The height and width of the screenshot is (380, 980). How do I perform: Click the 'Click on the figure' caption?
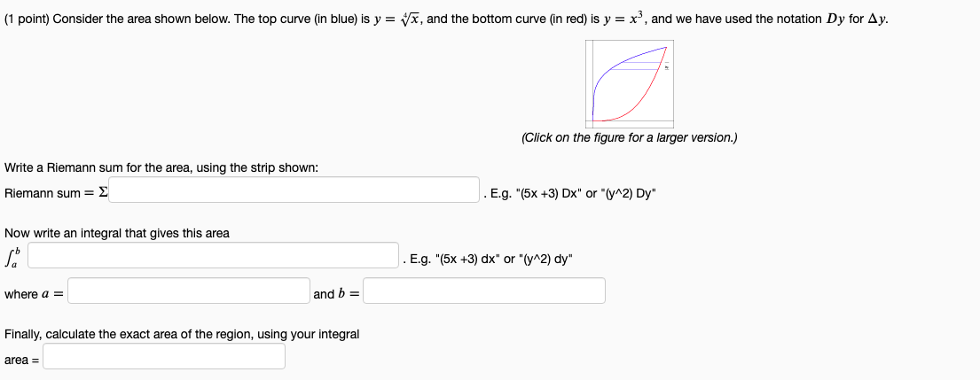click(x=629, y=138)
